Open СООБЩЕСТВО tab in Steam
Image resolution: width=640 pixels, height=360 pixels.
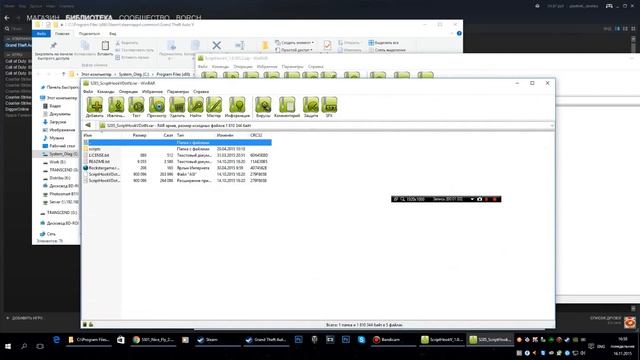point(144,18)
